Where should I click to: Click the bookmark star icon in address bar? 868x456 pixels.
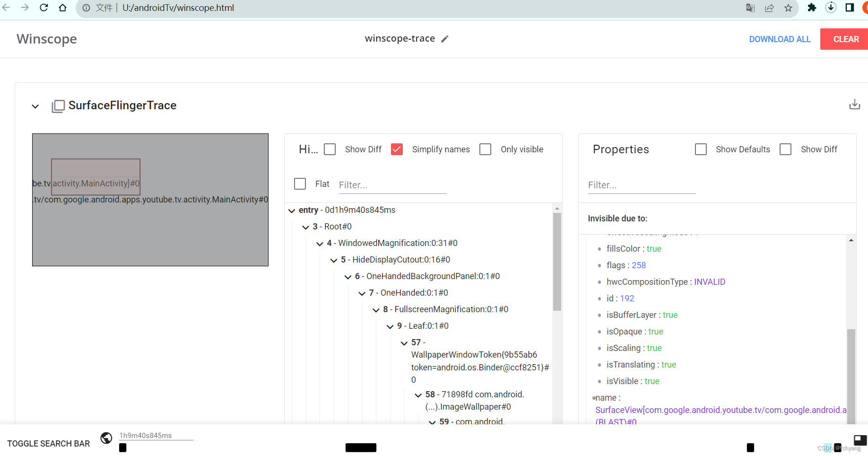click(788, 8)
